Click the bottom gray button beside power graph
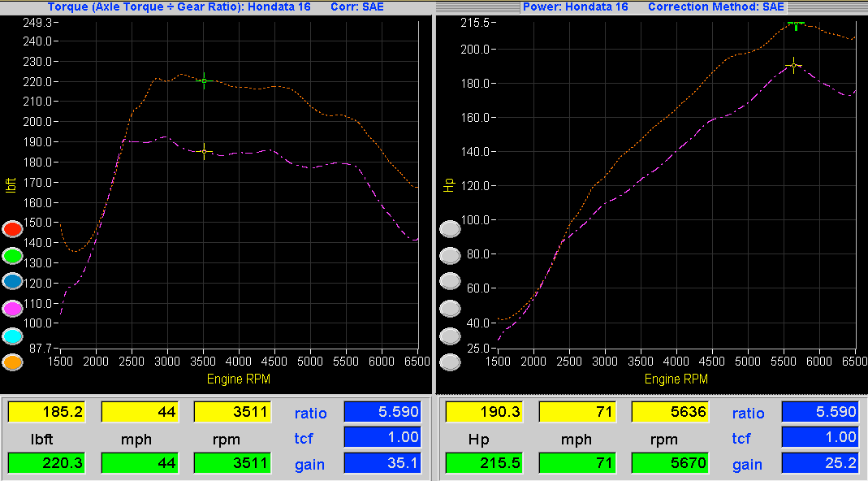 click(450, 362)
